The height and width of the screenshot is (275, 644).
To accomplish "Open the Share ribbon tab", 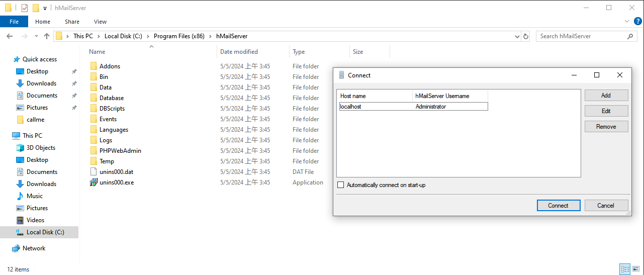I will pyautogui.click(x=72, y=22).
